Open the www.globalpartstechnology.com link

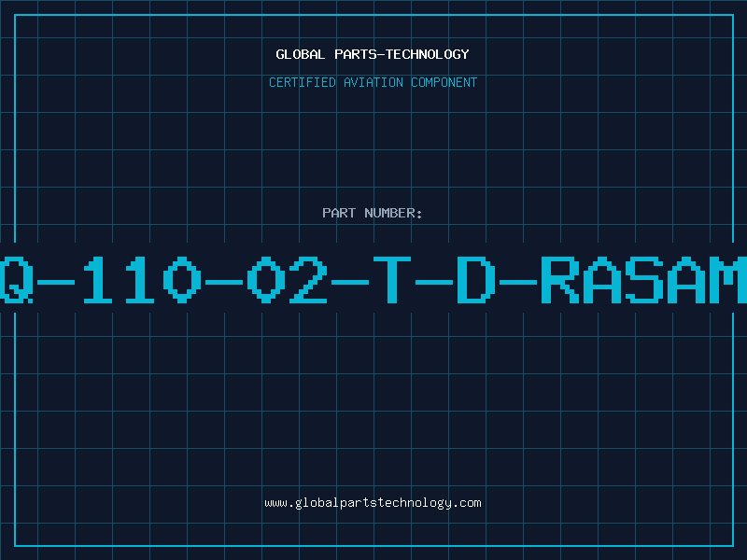coord(373,503)
